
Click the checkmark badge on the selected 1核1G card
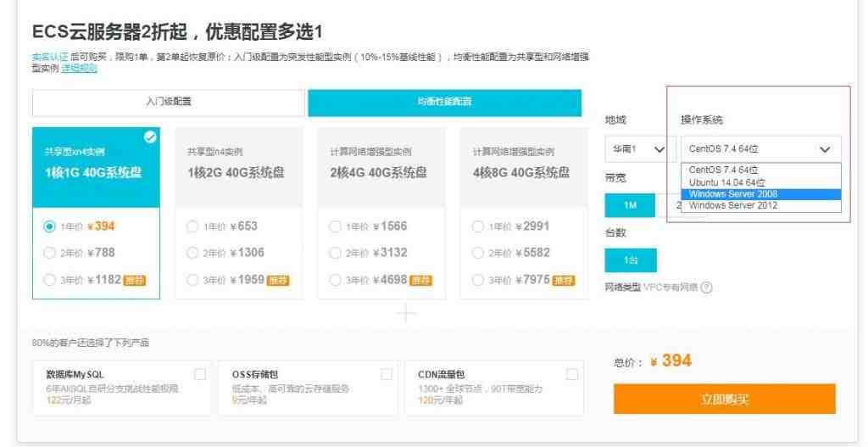(x=150, y=137)
